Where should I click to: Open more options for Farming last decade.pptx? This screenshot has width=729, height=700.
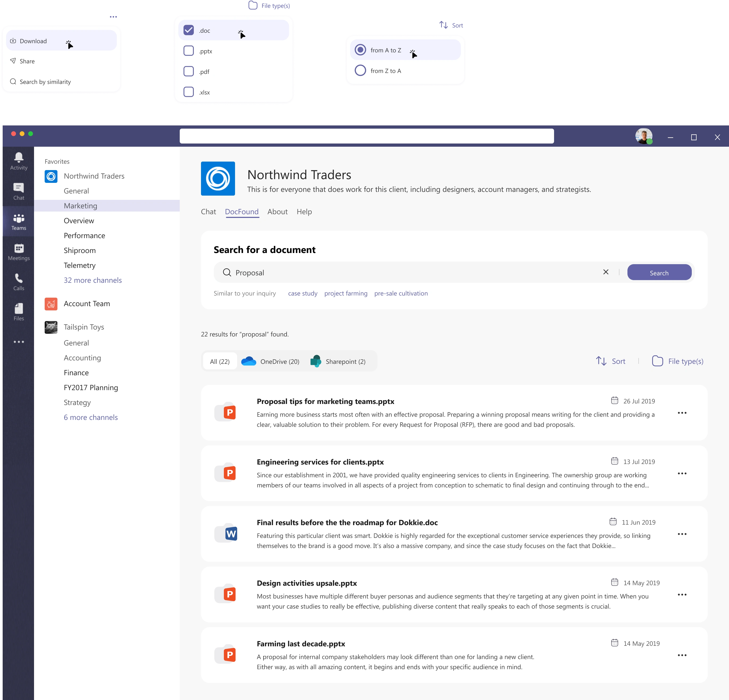pyautogui.click(x=682, y=655)
